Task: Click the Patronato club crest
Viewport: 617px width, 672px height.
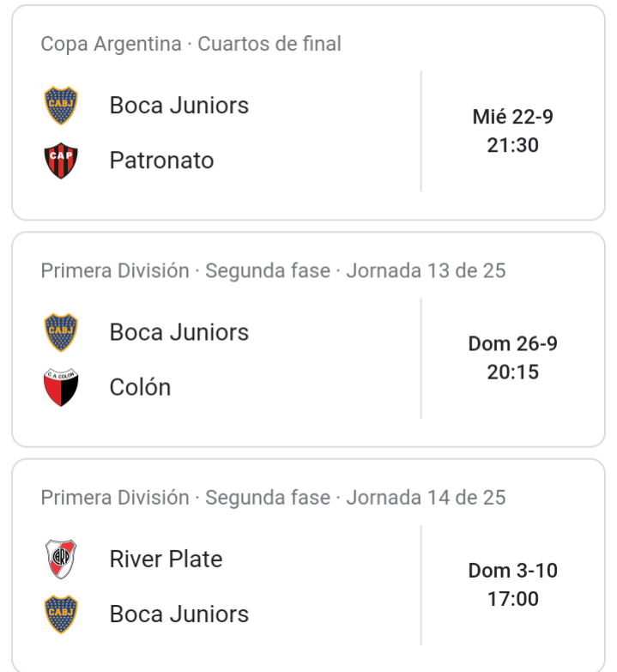Action: [x=61, y=160]
